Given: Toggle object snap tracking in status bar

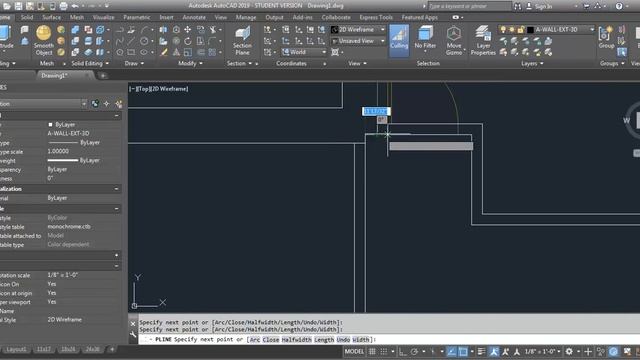Looking at the screenshot, I should point(451,351).
